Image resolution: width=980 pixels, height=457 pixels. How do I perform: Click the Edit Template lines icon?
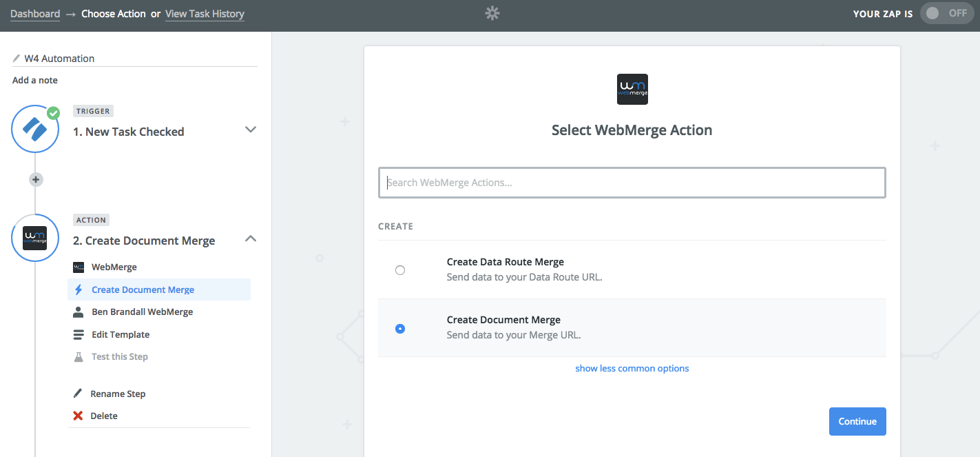(79, 335)
